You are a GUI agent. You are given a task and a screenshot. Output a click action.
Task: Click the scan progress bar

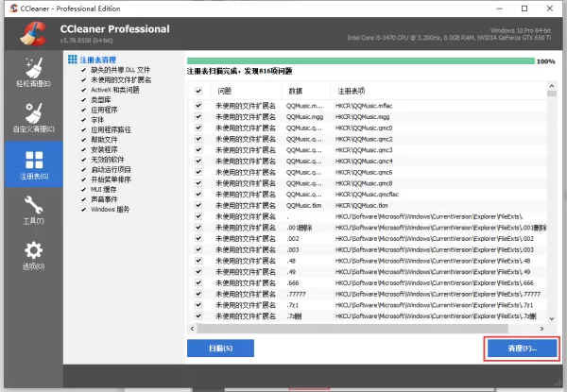[x=361, y=61]
